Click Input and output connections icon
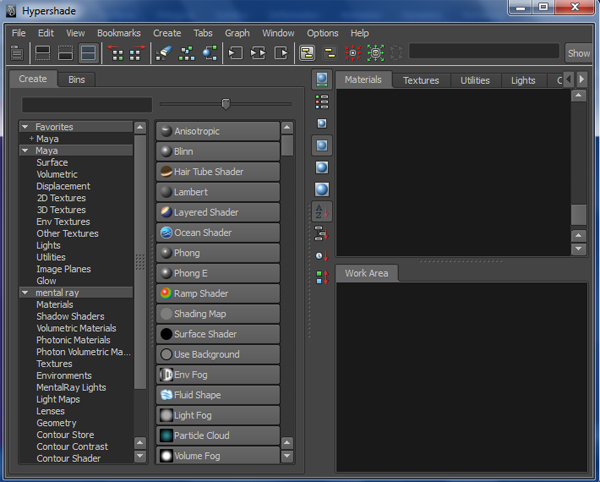Screen dimensions: 600x482 point(258,53)
